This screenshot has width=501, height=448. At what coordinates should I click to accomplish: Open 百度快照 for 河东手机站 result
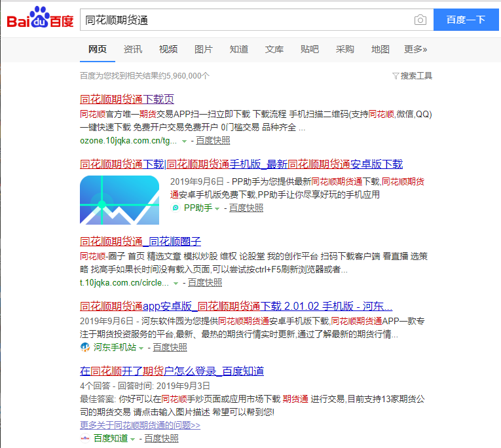point(170,347)
